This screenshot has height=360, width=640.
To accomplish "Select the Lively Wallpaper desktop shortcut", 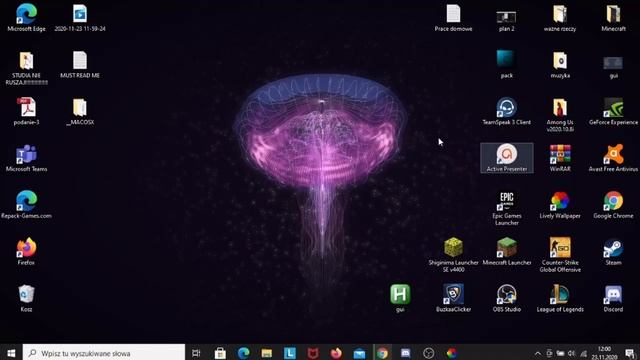I will coord(560,204).
